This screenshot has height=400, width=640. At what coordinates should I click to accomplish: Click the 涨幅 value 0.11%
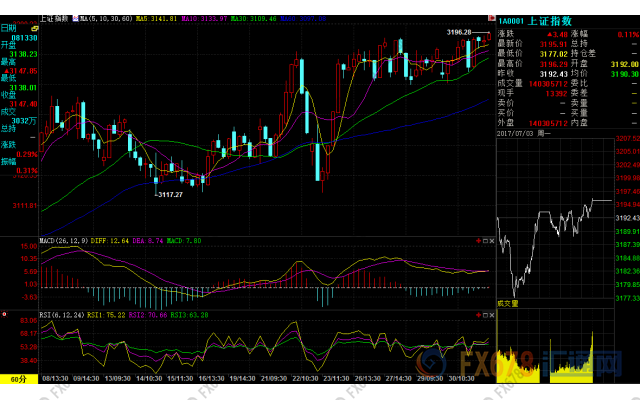[x=629, y=34]
